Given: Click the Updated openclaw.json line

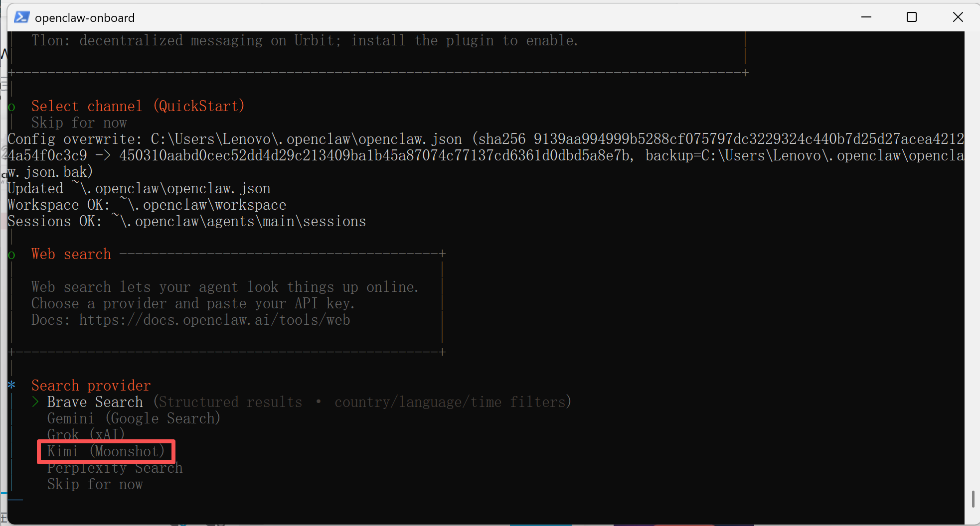Looking at the screenshot, I should coord(139,188).
